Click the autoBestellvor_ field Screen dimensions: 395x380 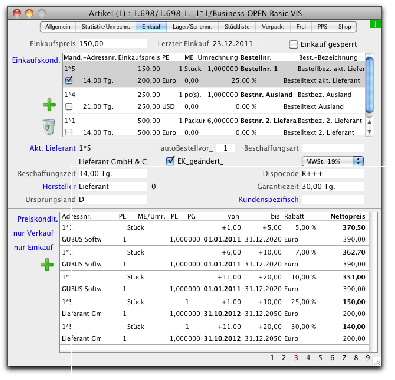point(225,148)
